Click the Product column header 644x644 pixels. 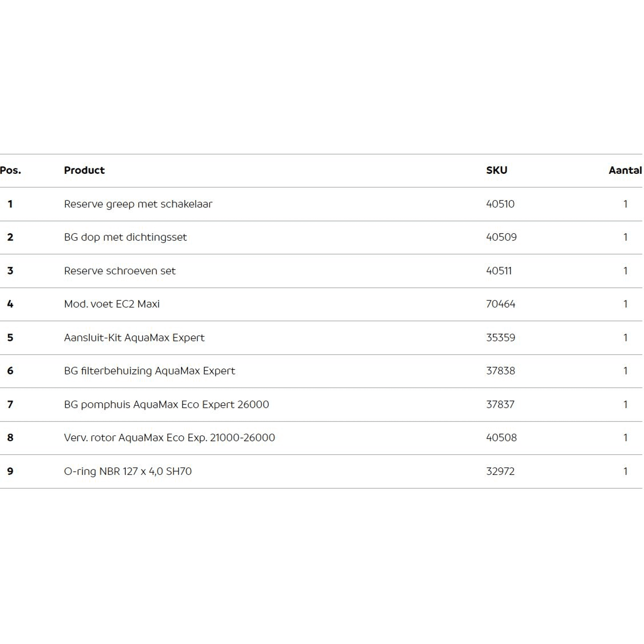coord(84,170)
